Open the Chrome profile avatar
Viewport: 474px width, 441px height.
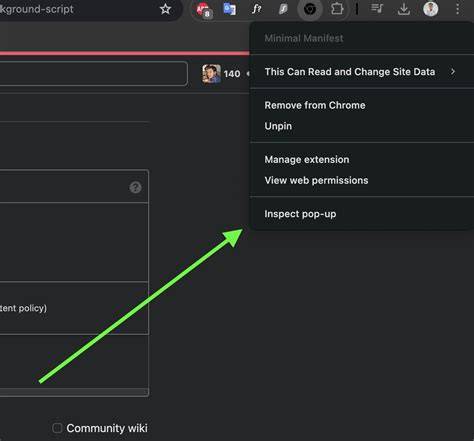(x=430, y=9)
